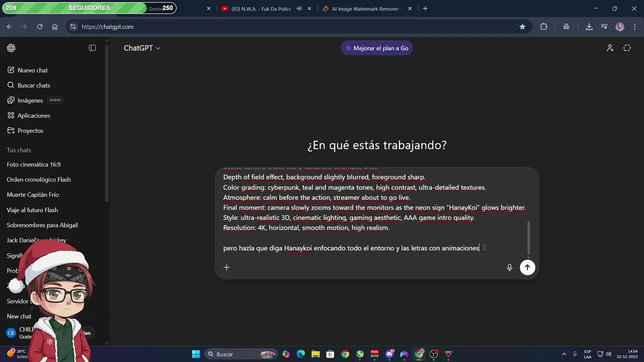The width and height of the screenshot is (644, 362).
Task: Toggle temporary chat icon at top right
Action: point(627,48)
